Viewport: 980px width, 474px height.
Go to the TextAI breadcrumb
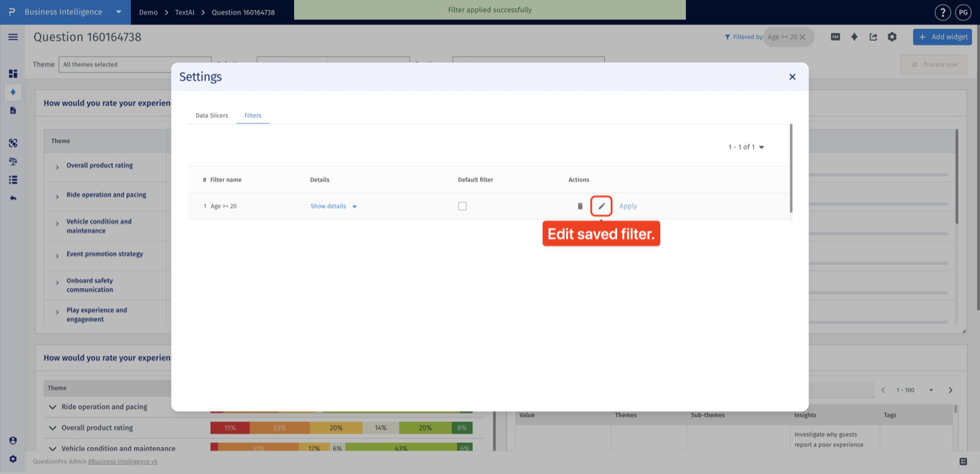tap(186, 12)
